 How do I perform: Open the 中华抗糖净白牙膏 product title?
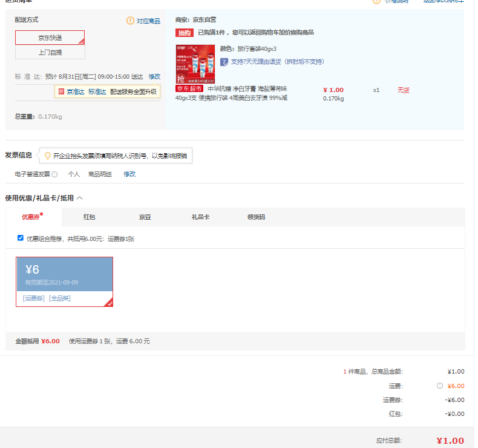[231, 93]
